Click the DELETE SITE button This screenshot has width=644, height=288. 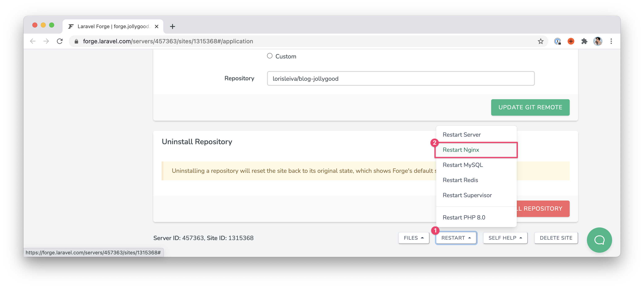tap(557, 238)
